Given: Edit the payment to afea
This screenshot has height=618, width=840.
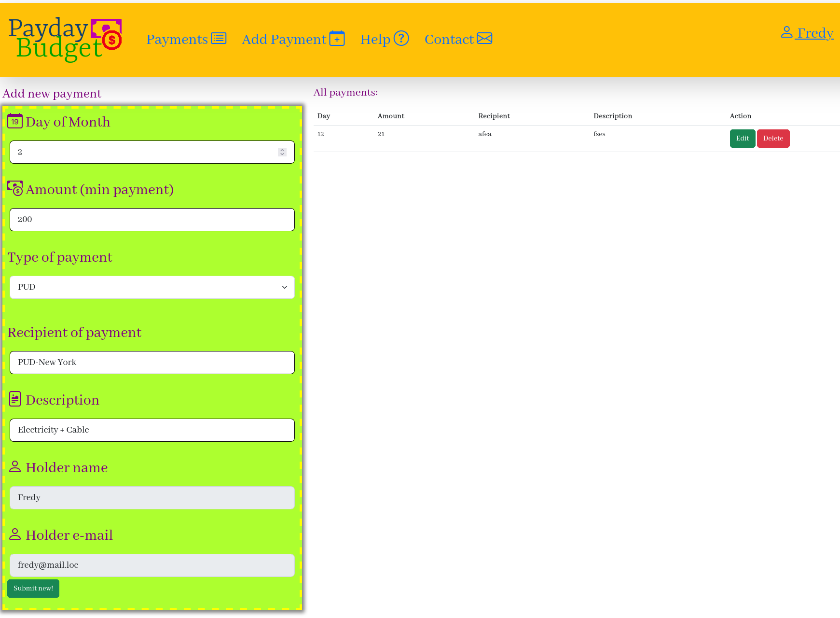Looking at the screenshot, I should point(742,139).
